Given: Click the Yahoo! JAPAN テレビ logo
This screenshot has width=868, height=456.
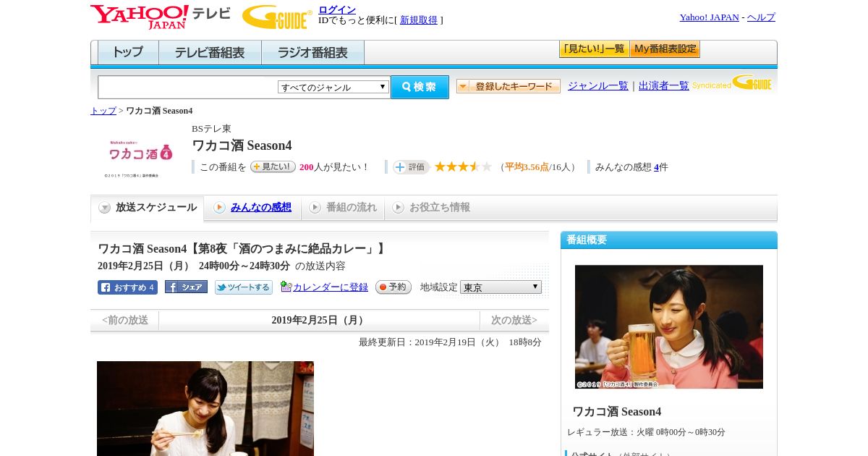Looking at the screenshot, I should tap(161, 17).
